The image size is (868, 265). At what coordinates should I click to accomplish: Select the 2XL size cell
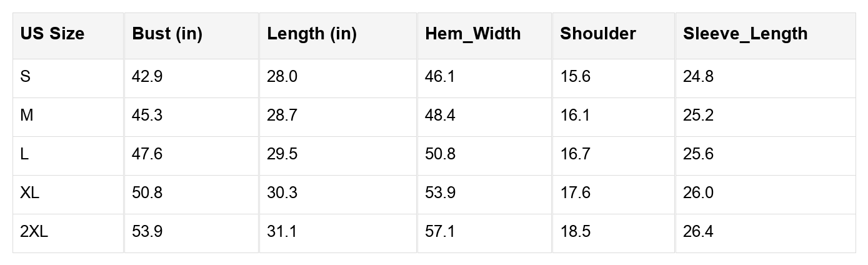coord(34,232)
